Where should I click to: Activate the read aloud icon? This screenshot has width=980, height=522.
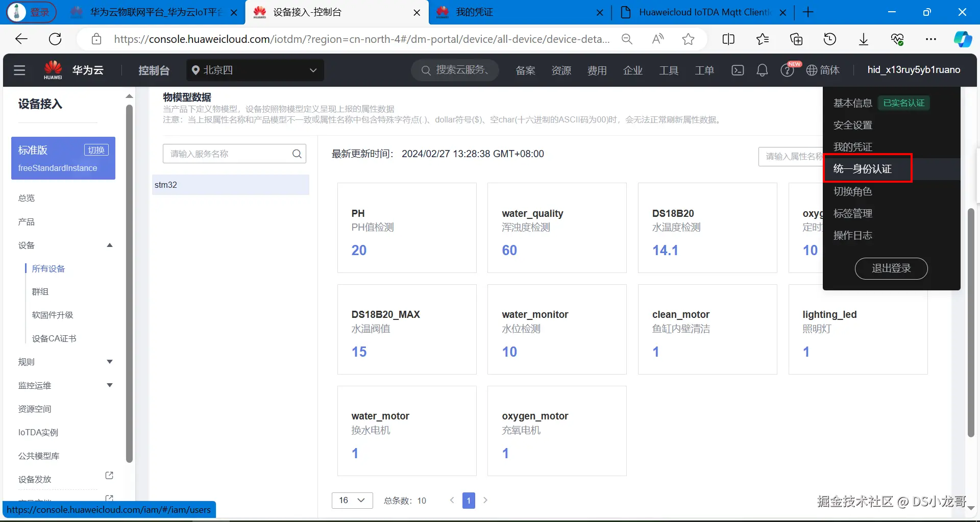(658, 39)
